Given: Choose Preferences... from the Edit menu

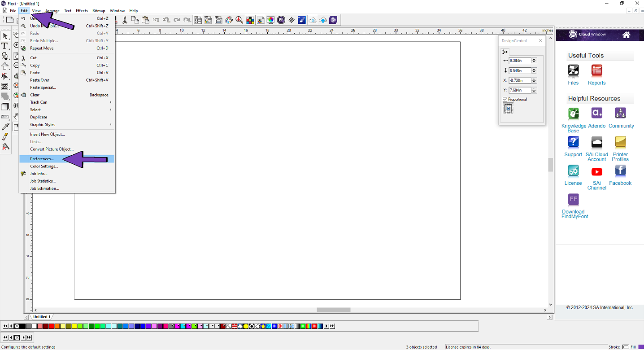Looking at the screenshot, I should (67, 159).
